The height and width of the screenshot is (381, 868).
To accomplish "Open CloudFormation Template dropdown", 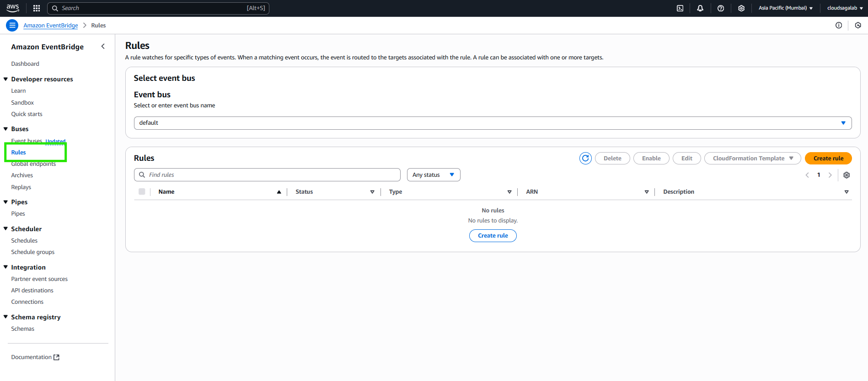I will (x=752, y=158).
